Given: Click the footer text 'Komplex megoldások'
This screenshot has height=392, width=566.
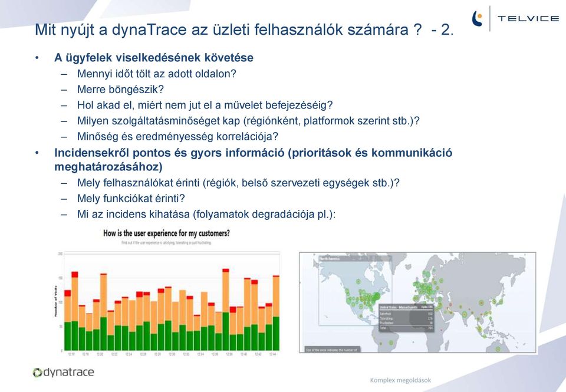Looking at the screenshot, I should tap(400, 380).
